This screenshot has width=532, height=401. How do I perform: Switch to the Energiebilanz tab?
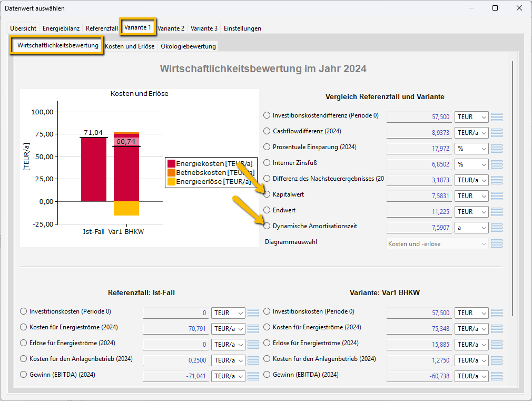[x=61, y=28]
